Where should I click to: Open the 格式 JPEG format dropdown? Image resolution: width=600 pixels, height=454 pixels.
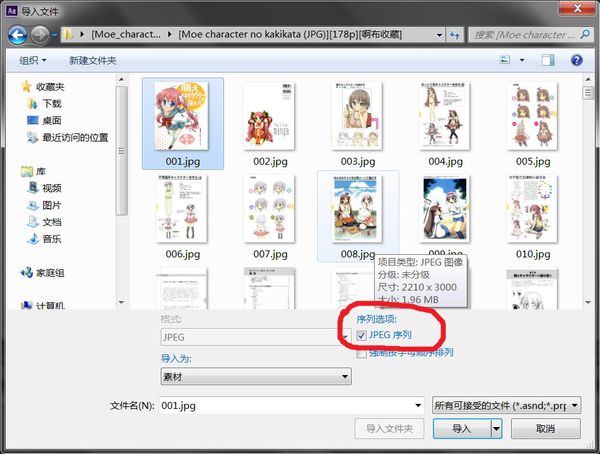pyautogui.click(x=256, y=337)
